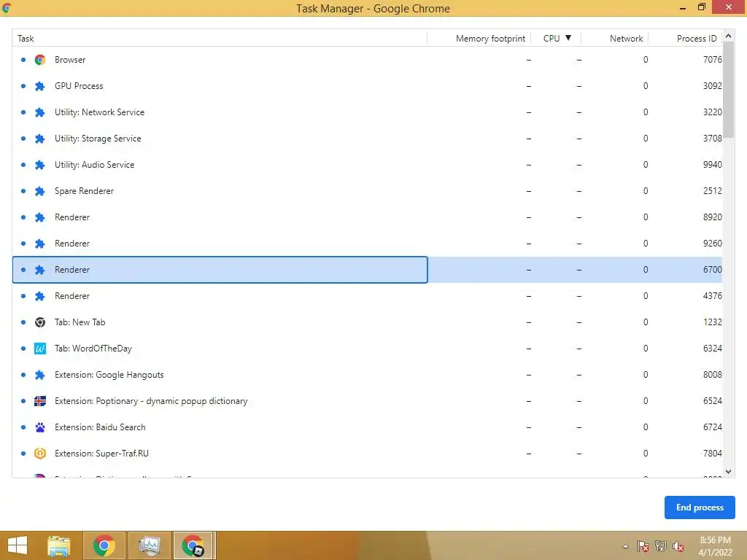Select Extension: Poptionary dictionary row
747x560 pixels.
tap(368, 401)
